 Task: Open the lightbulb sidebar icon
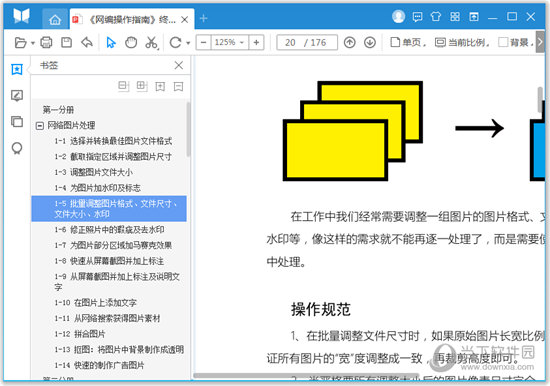tap(17, 148)
